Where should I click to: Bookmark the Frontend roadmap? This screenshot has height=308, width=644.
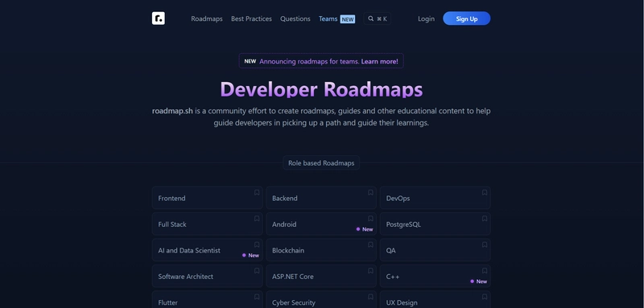(x=257, y=192)
